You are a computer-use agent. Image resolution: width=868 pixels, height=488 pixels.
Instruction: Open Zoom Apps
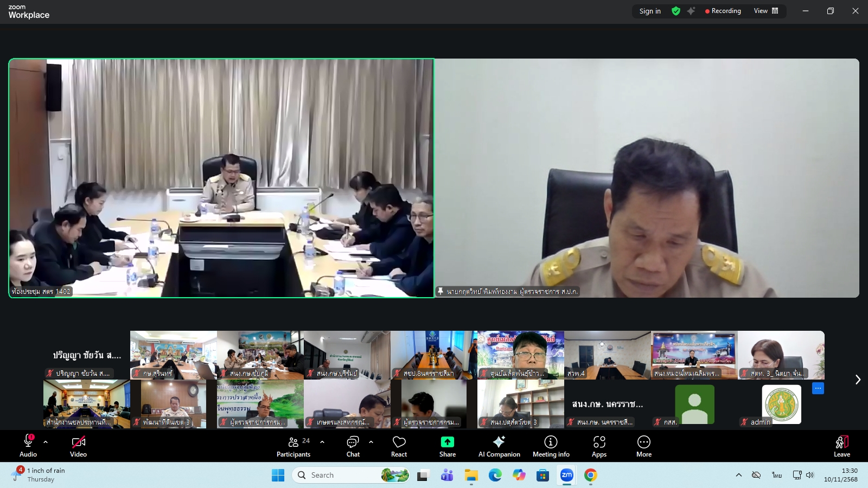click(599, 446)
